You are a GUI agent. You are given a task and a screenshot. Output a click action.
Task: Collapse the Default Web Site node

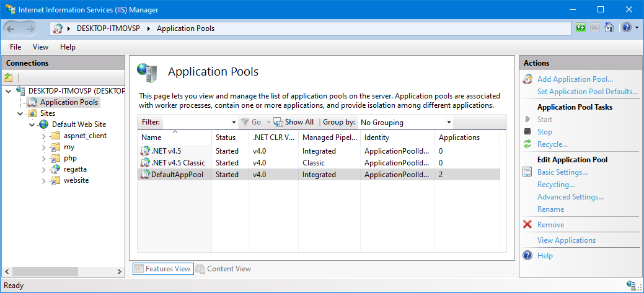pos(32,125)
